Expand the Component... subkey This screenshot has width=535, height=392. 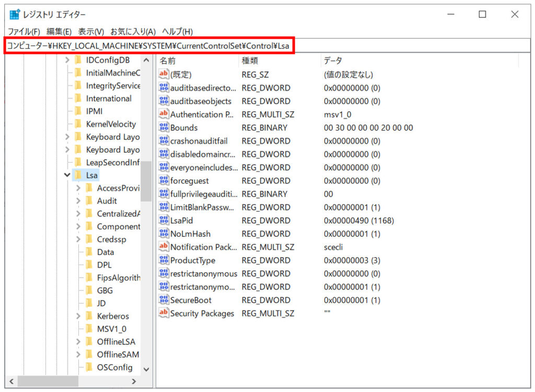click(x=78, y=226)
